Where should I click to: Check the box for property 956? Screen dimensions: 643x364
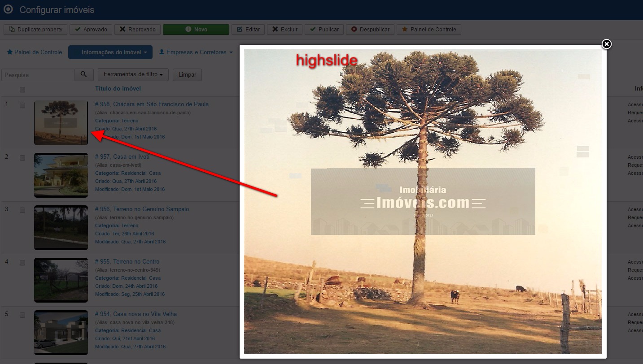point(22,210)
